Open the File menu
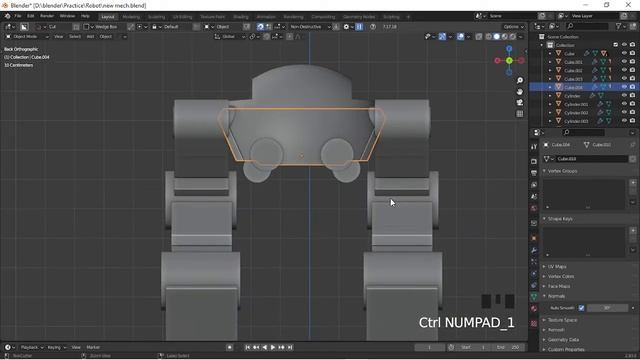 tap(18, 16)
